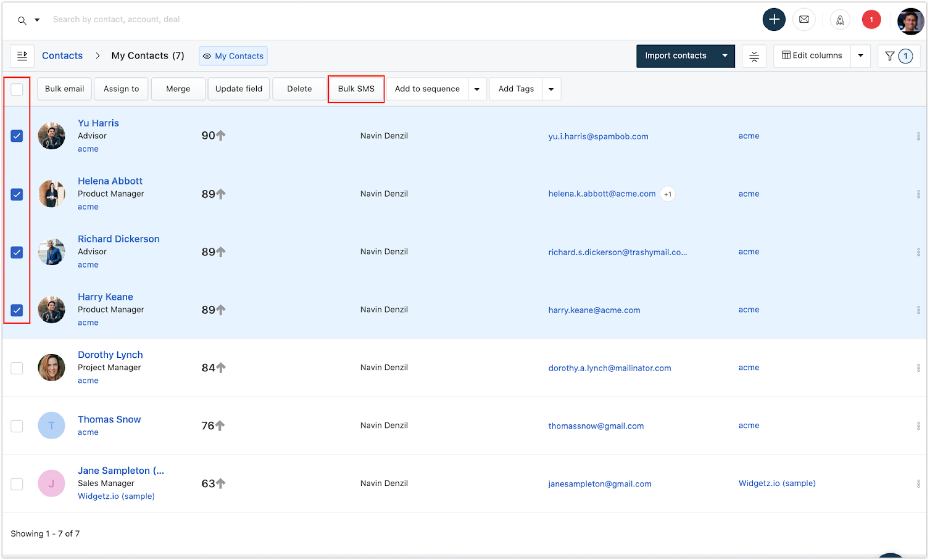Open the red notifications badge
This screenshot has height=560, width=929.
point(871,20)
